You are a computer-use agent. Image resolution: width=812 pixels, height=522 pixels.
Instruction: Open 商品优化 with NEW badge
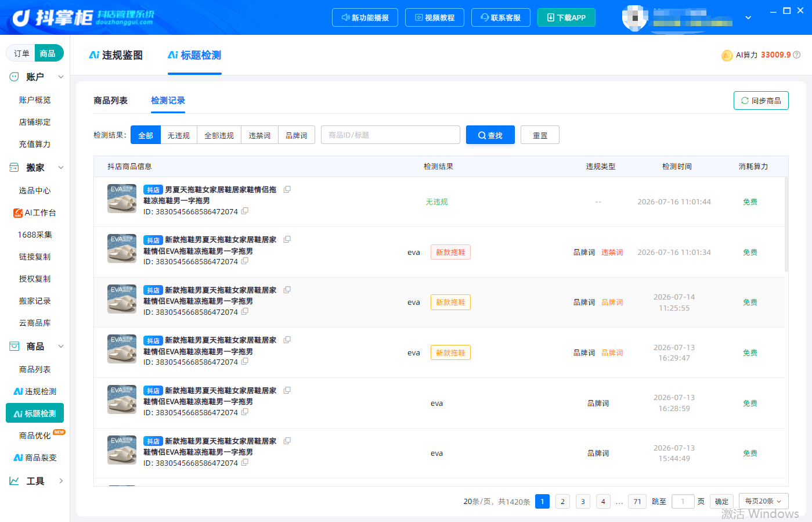(x=35, y=435)
